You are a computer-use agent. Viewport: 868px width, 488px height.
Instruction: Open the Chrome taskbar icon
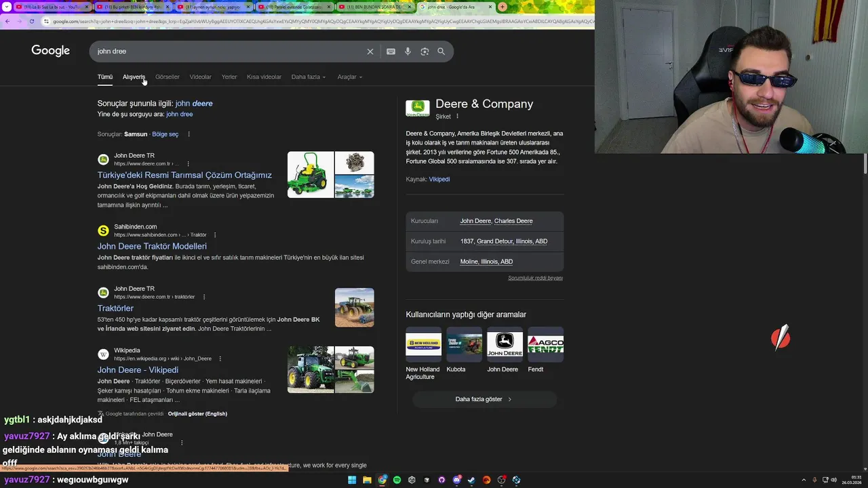[x=382, y=480]
